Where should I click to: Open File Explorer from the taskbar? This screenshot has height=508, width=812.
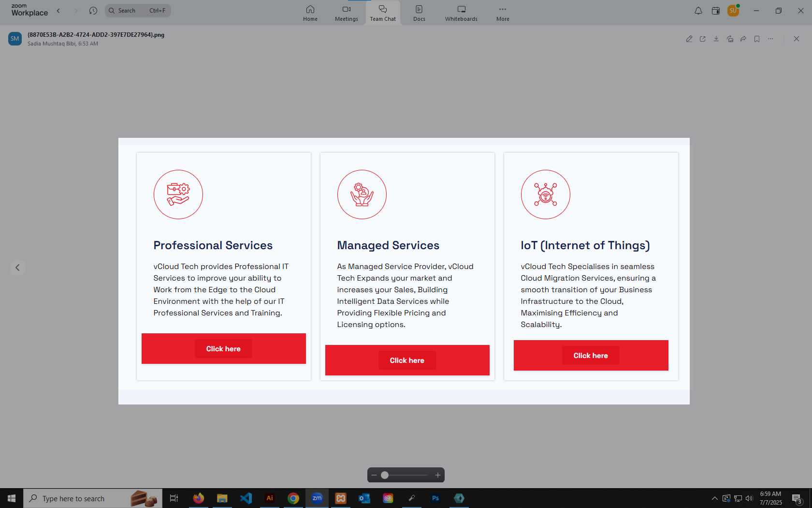(x=222, y=498)
